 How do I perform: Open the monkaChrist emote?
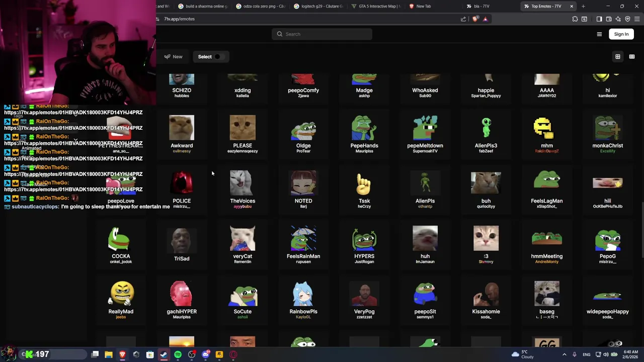608,134
